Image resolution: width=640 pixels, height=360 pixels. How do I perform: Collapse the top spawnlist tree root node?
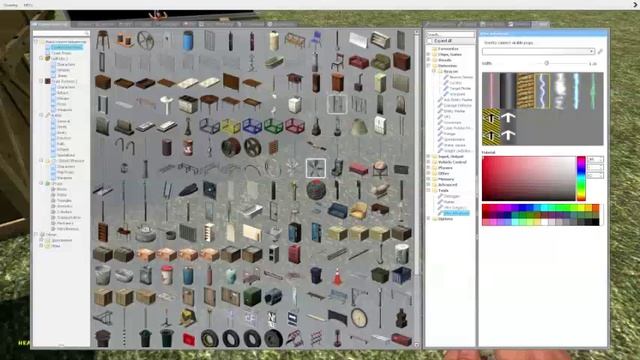(36, 42)
